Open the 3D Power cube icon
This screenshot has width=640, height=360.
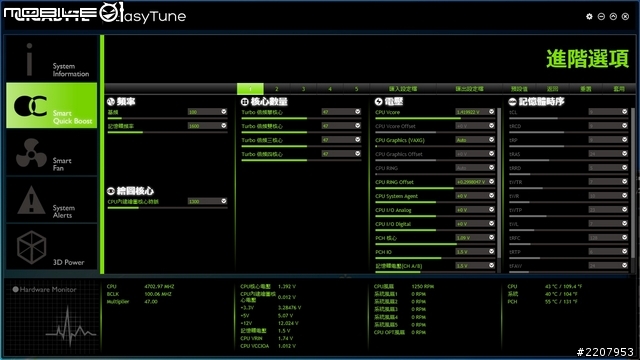31,247
